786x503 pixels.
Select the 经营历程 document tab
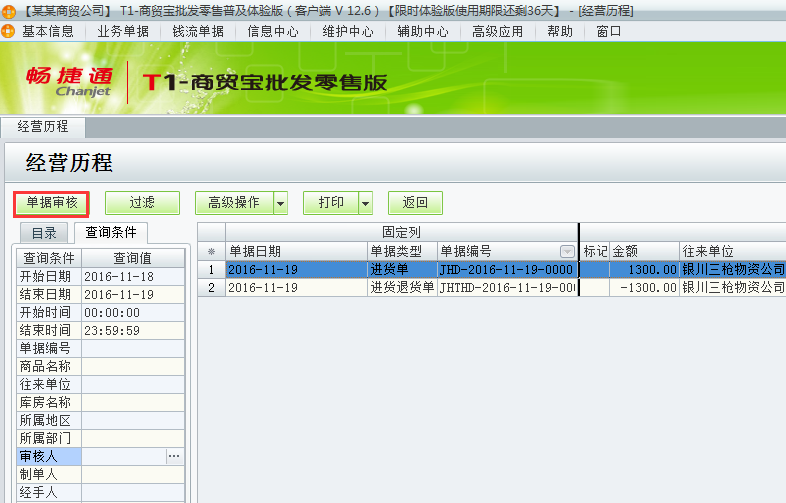43,126
